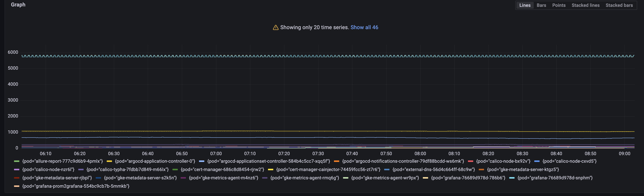The height and width of the screenshot is (196, 644).
Task: Select Stacked bars display mode
Action: coord(619,5)
